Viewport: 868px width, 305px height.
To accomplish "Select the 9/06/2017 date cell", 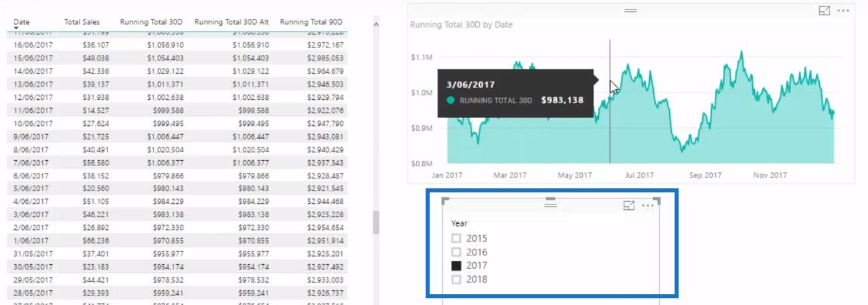I will (x=31, y=137).
